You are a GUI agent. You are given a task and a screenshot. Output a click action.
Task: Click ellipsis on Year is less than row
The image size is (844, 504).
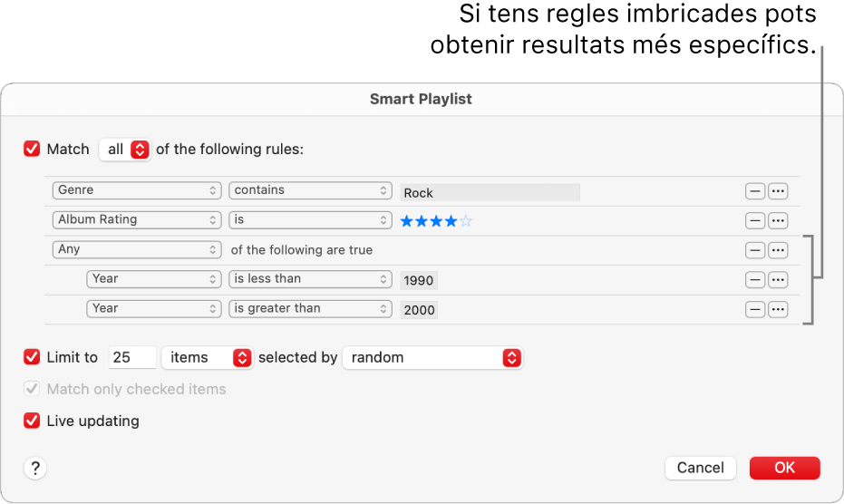(x=778, y=280)
